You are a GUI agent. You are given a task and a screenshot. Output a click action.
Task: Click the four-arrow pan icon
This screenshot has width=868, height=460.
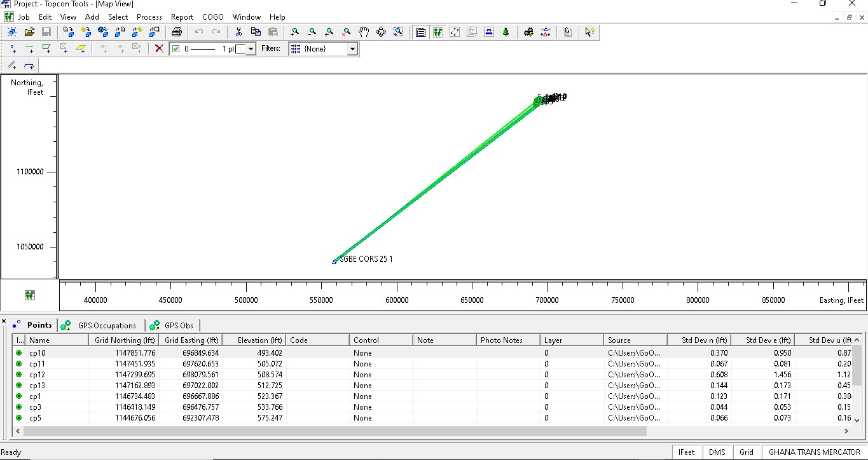[381, 32]
